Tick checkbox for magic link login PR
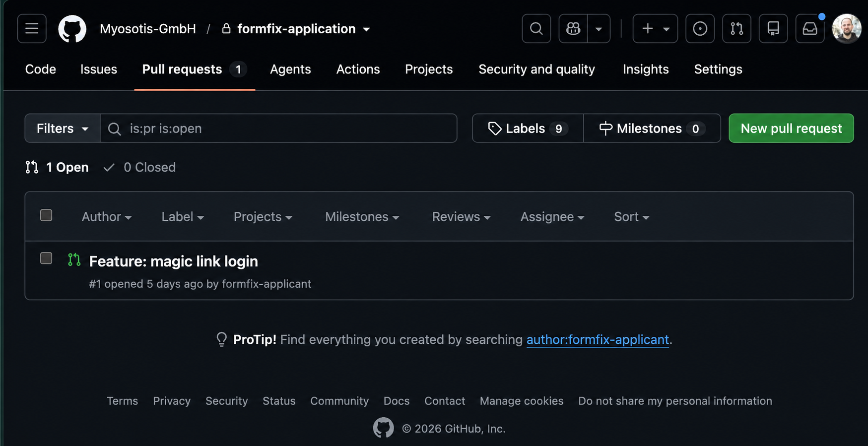Viewport: 868px width, 446px height. [46, 258]
